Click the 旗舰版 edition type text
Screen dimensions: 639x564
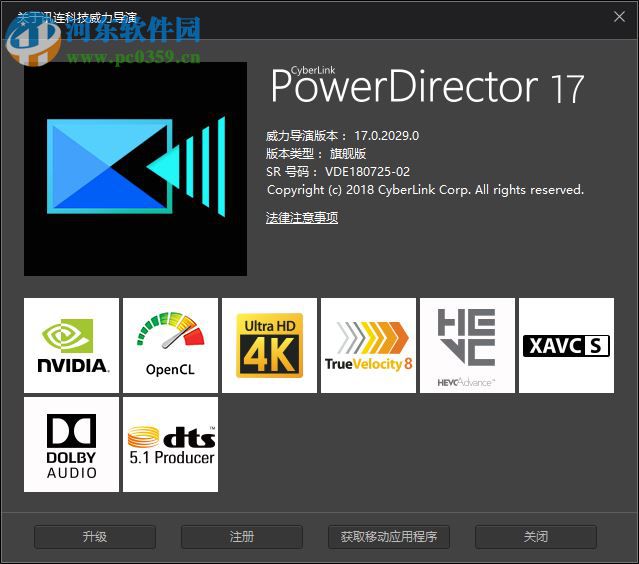tap(348, 154)
